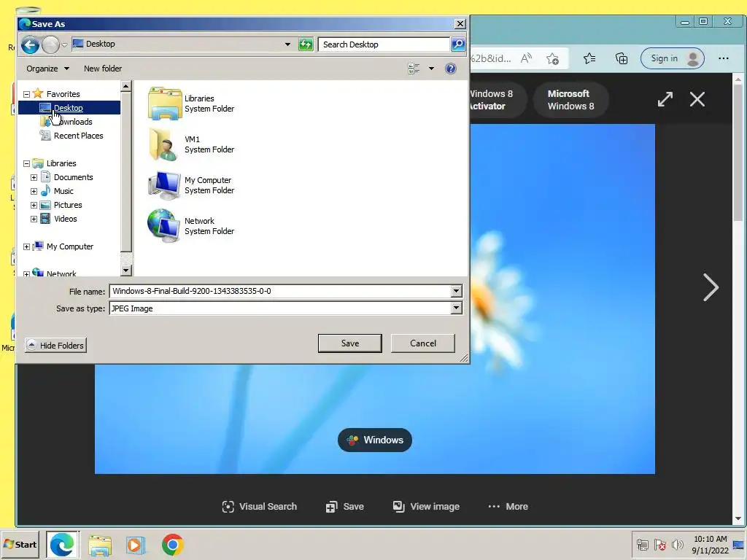
Task: Open media player icon in taskbar
Action: point(136,545)
